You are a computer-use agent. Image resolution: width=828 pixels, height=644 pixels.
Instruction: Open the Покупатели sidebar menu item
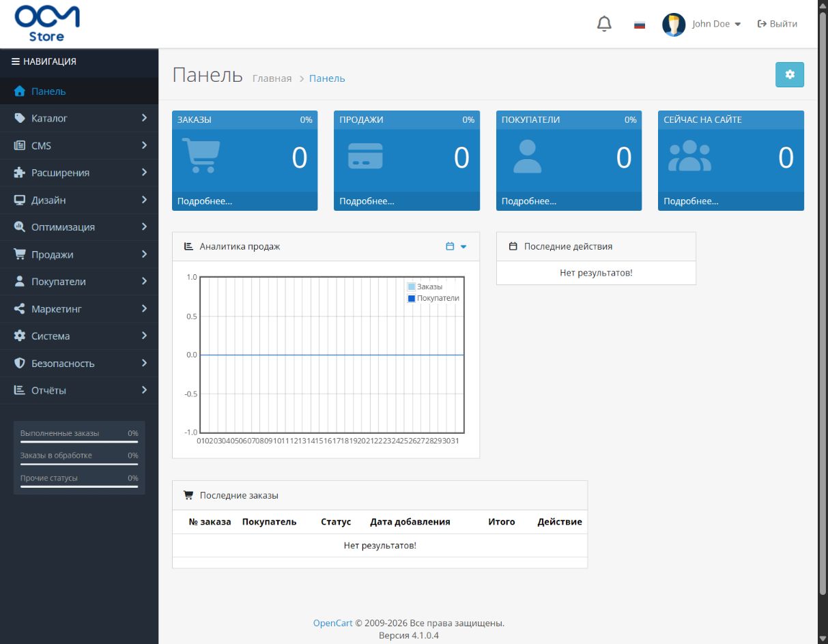(79, 282)
